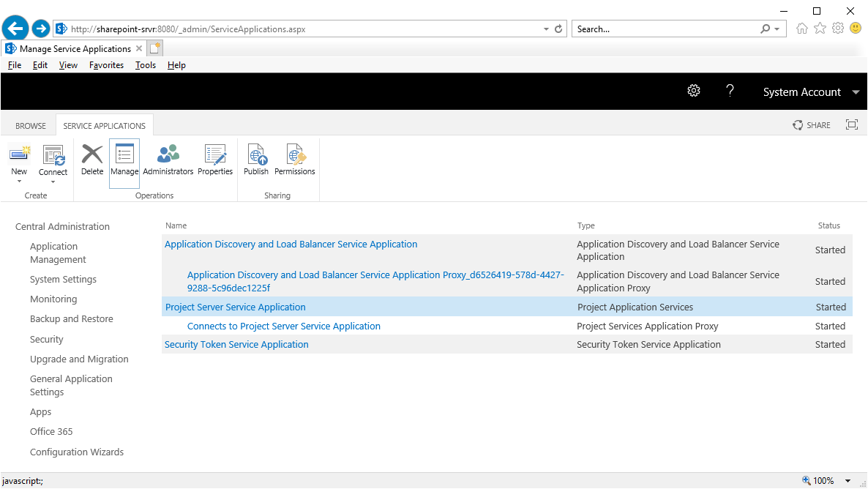
Task: Toggle focus on content icon
Action: (x=851, y=124)
